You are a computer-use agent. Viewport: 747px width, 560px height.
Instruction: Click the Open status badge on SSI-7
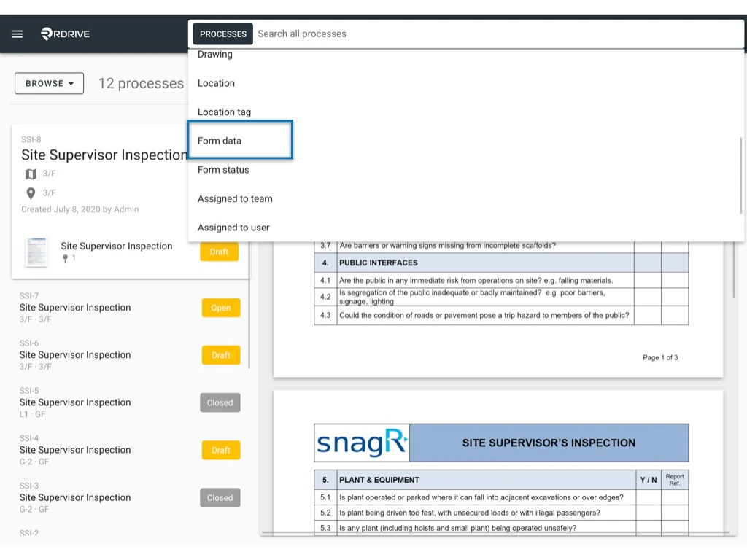tap(220, 308)
